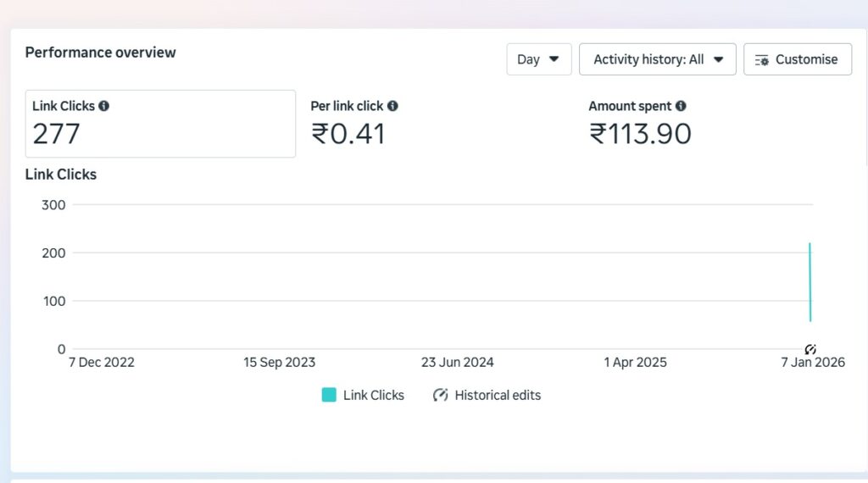Select the Per link click metric

pos(354,124)
